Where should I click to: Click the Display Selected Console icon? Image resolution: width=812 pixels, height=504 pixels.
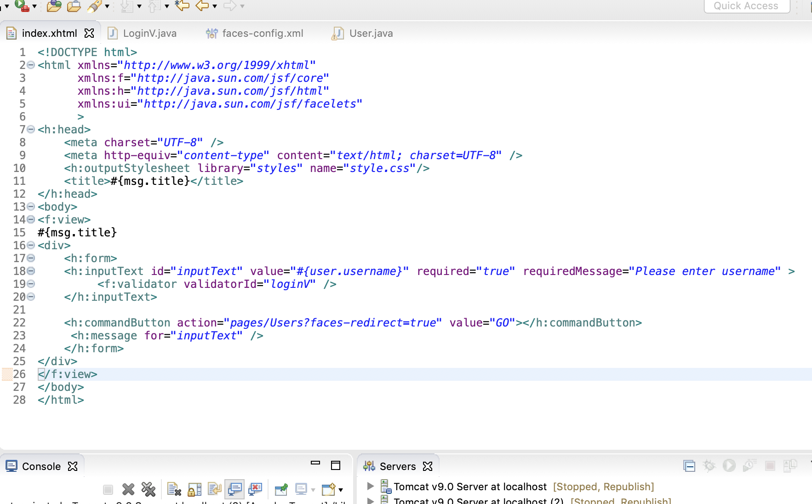pyautogui.click(x=301, y=489)
